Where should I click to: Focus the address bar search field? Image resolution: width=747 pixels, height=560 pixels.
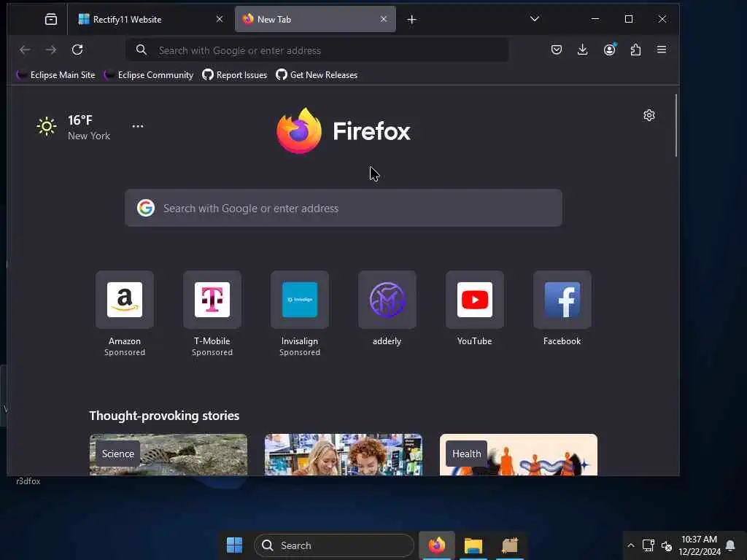click(317, 50)
